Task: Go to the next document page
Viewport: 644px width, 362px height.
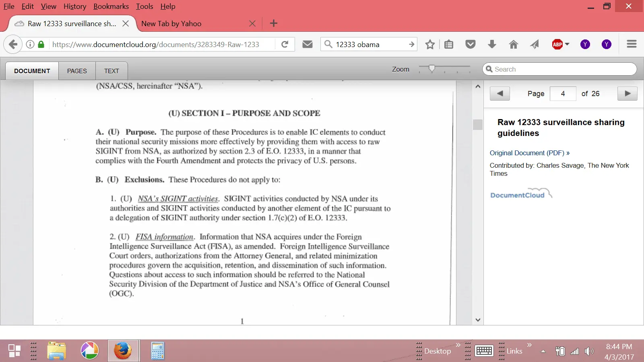Action: (x=627, y=93)
